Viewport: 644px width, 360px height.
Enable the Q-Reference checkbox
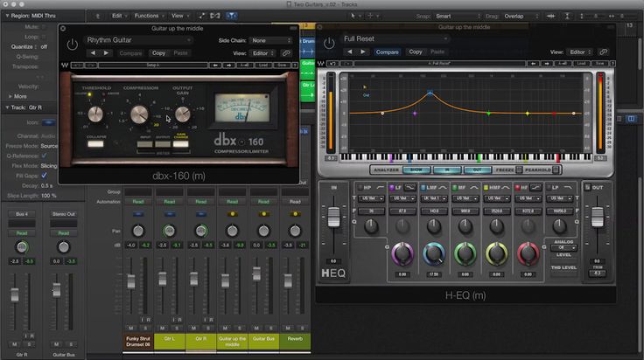click(44, 156)
